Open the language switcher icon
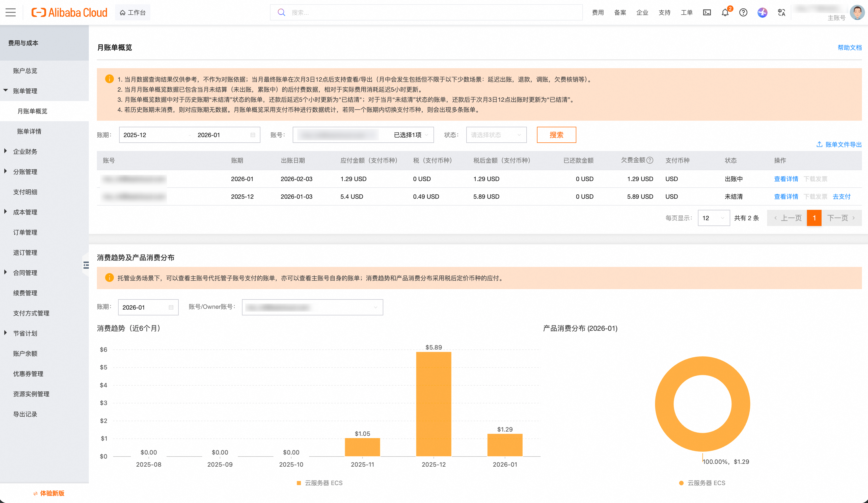 click(781, 12)
